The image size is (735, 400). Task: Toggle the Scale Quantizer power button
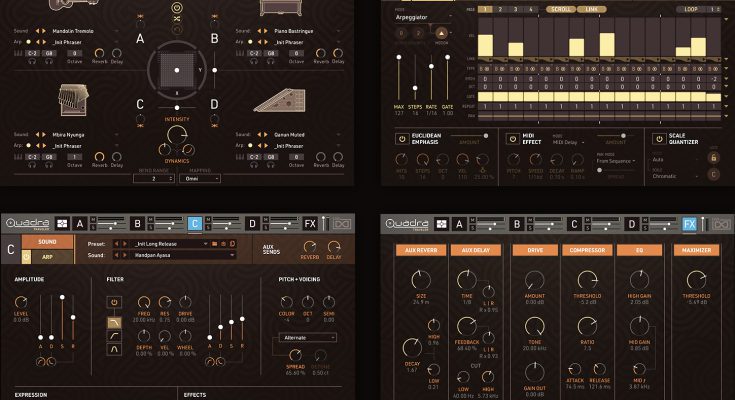tap(658, 140)
